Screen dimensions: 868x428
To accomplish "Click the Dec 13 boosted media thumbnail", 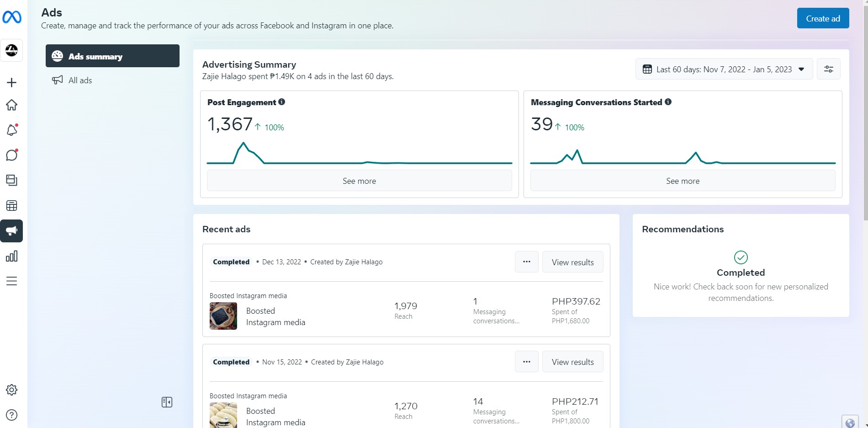I will coord(223,316).
